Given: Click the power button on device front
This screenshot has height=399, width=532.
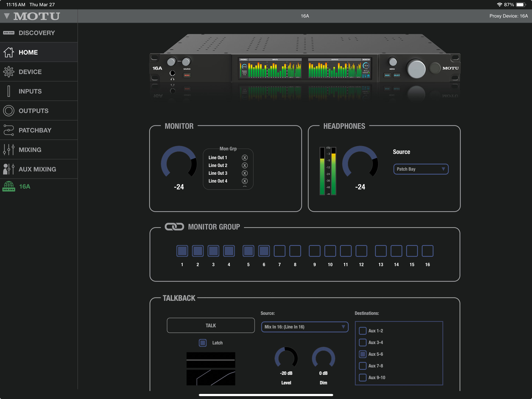Looking at the screenshot, I should click(435, 68).
